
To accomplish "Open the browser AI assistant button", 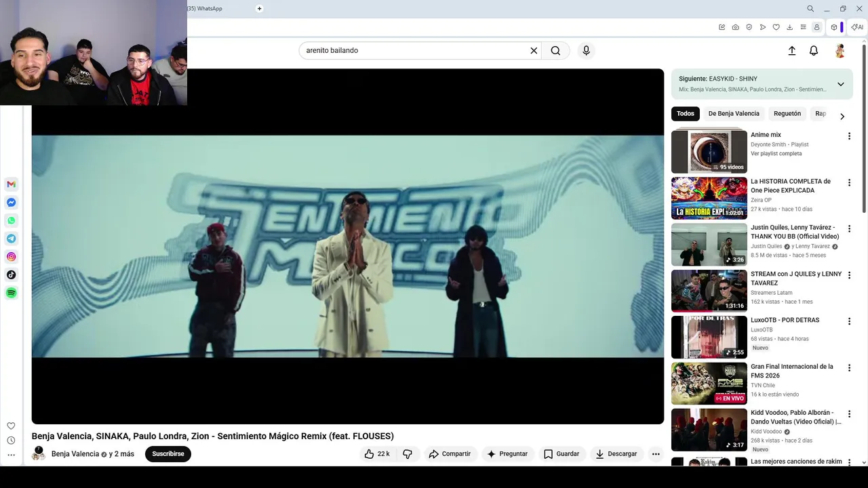I will tap(857, 27).
